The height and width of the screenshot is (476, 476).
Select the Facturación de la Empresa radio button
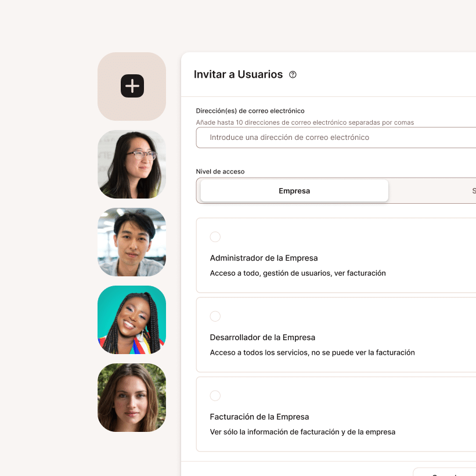tap(215, 395)
